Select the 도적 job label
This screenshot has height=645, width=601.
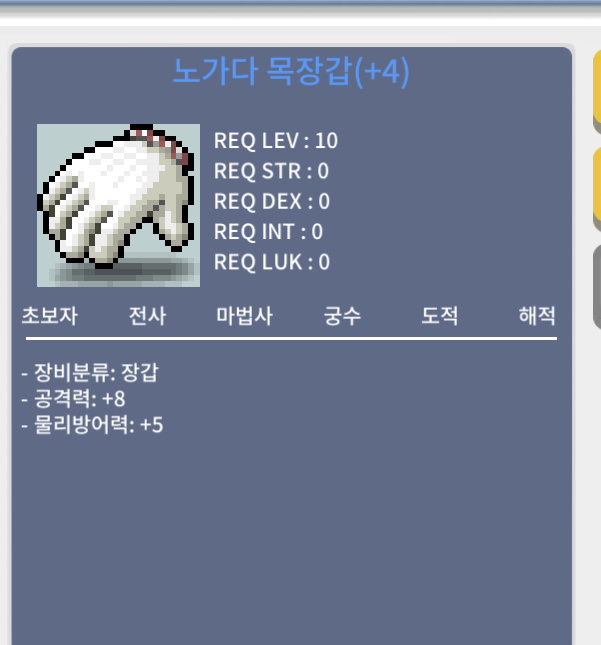pyautogui.click(x=439, y=316)
